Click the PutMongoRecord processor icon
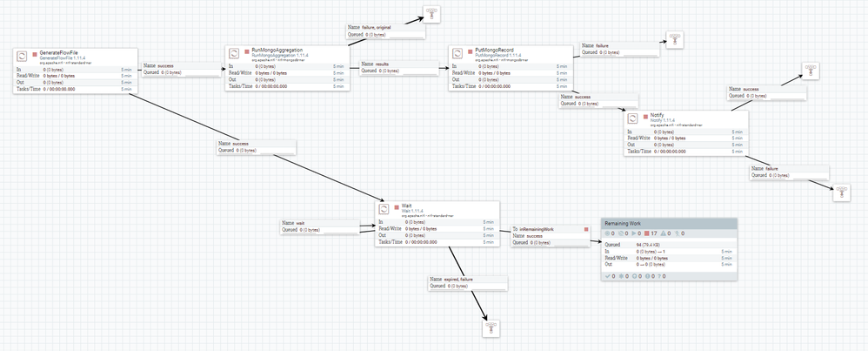Screen dimensions: 868x351 click(457, 53)
